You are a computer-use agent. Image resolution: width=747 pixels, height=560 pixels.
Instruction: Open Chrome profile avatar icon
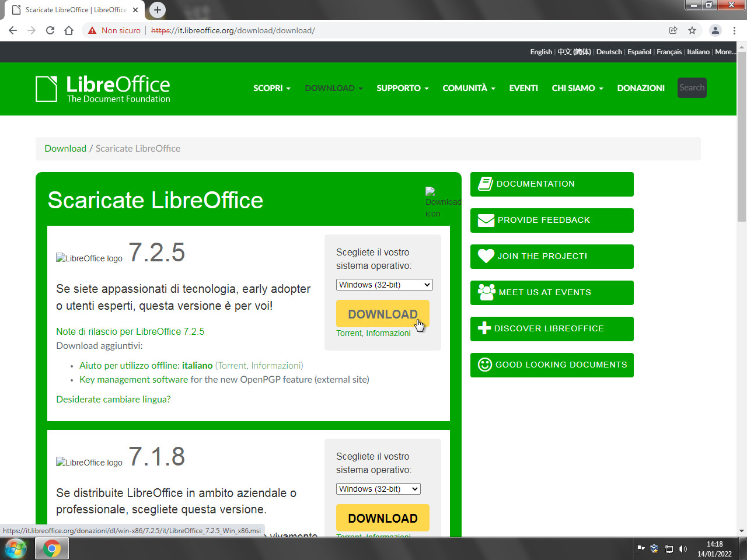click(715, 30)
